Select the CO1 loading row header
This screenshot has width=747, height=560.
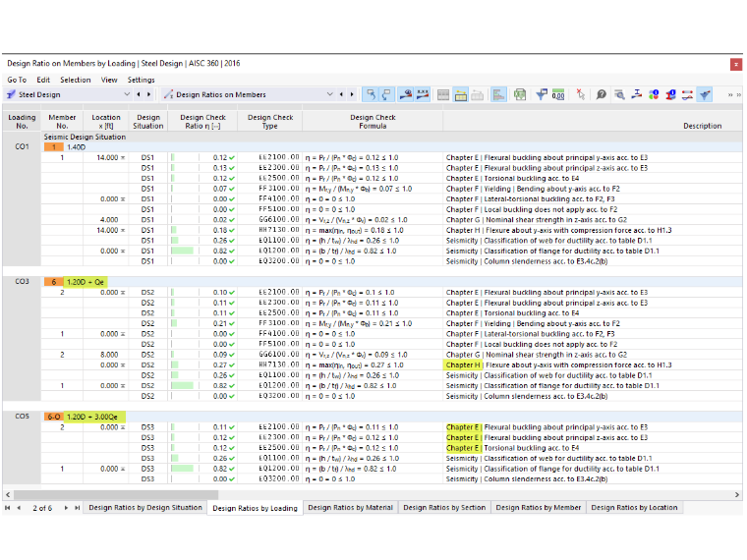pyautogui.click(x=22, y=146)
